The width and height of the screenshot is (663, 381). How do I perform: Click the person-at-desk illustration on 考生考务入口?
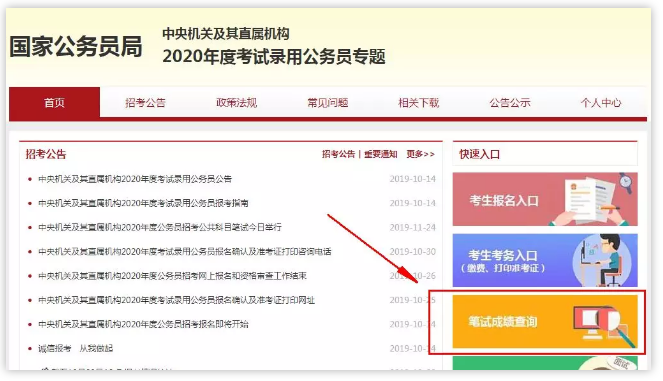pos(603,260)
